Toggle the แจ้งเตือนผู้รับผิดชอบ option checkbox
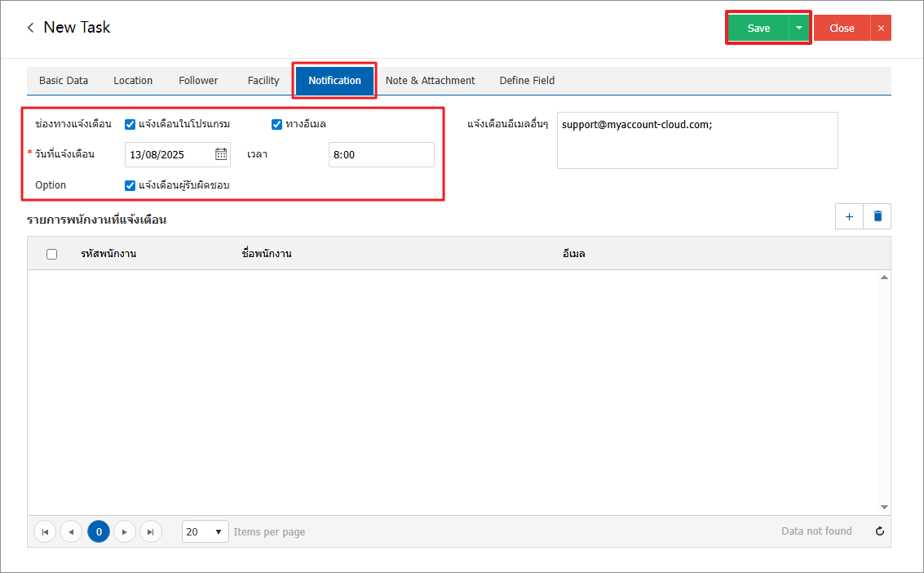Screen dimensions: 924x573 pyautogui.click(x=130, y=185)
